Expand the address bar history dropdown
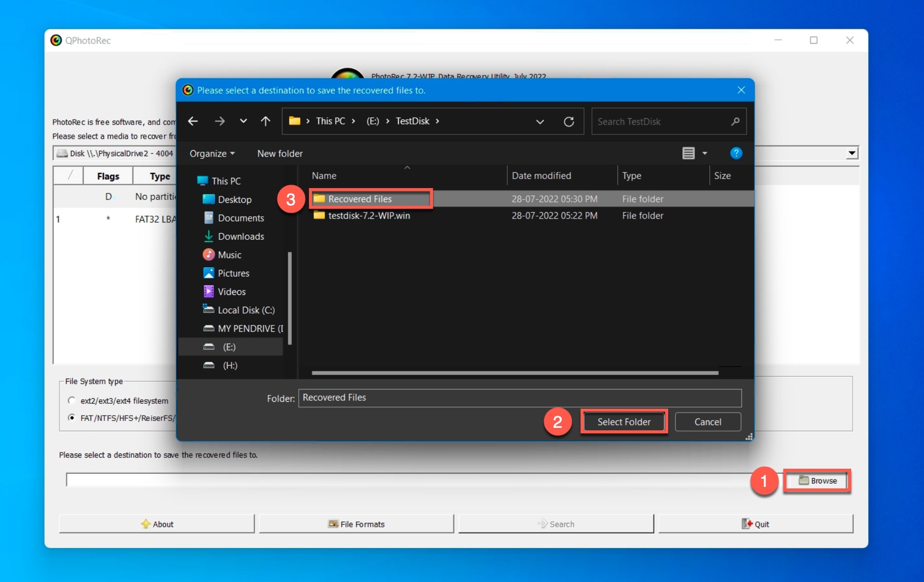This screenshot has height=582, width=924. coord(540,122)
